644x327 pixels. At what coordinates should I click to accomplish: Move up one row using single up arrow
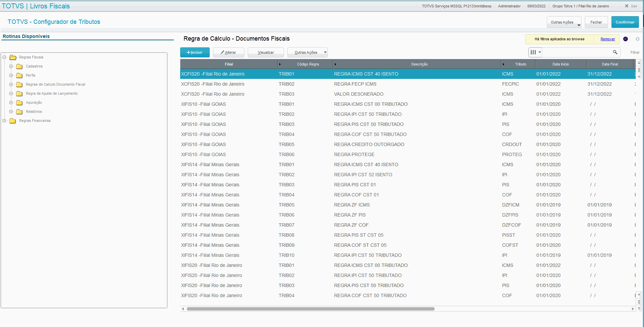[x=639, y=76]
